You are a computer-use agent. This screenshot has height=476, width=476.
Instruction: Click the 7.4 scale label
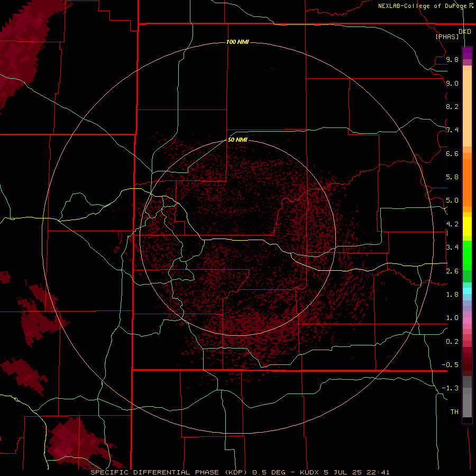(452, 130)
